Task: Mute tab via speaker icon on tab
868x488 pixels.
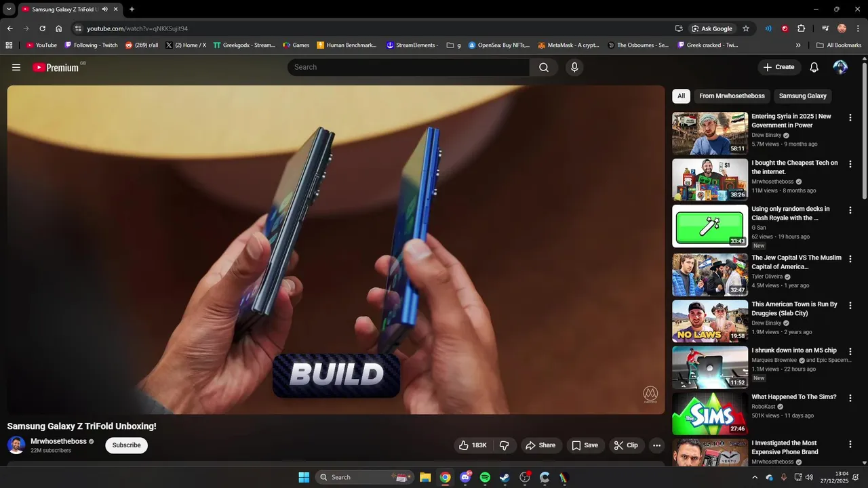Action: coord(105,9)
